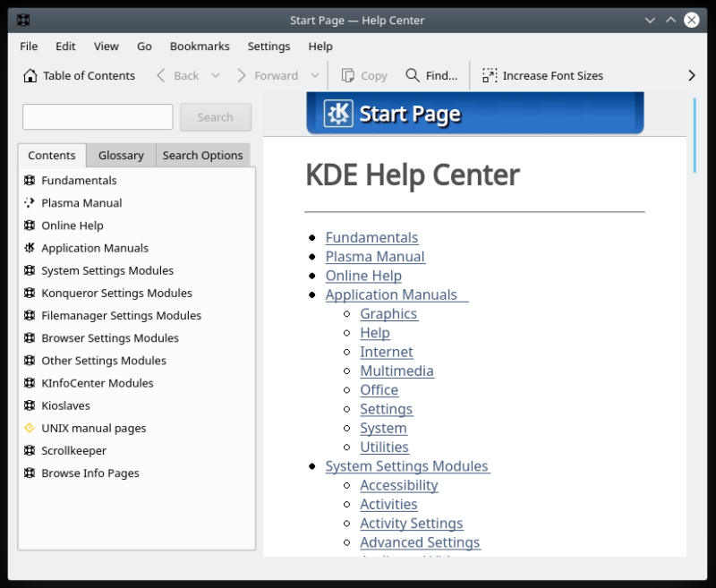Viewport: 716px width, 588px height.
Task: Click the Table of Contents home icon
Action: pos(30,76)
